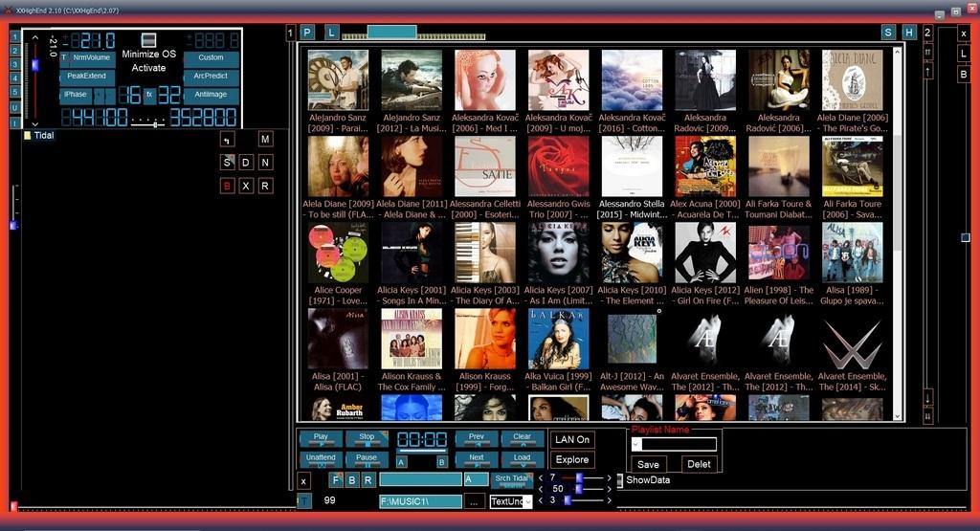Click the P button above coverart

coord(307,33)
